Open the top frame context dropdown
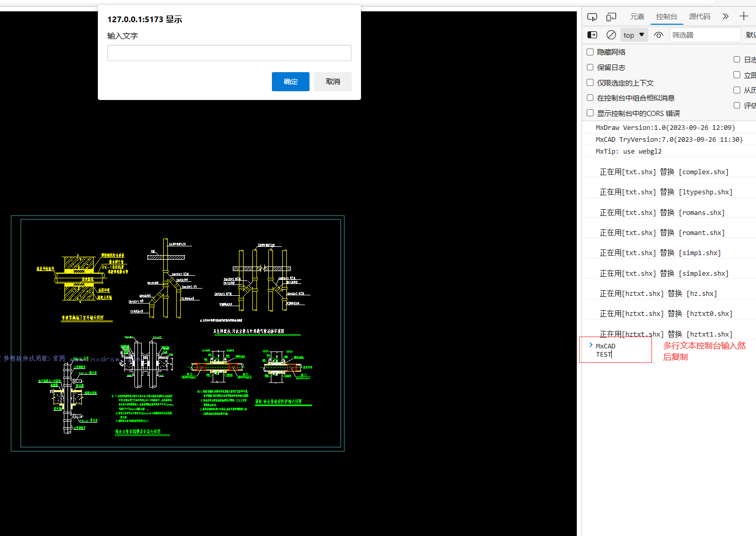 [634, 35]
